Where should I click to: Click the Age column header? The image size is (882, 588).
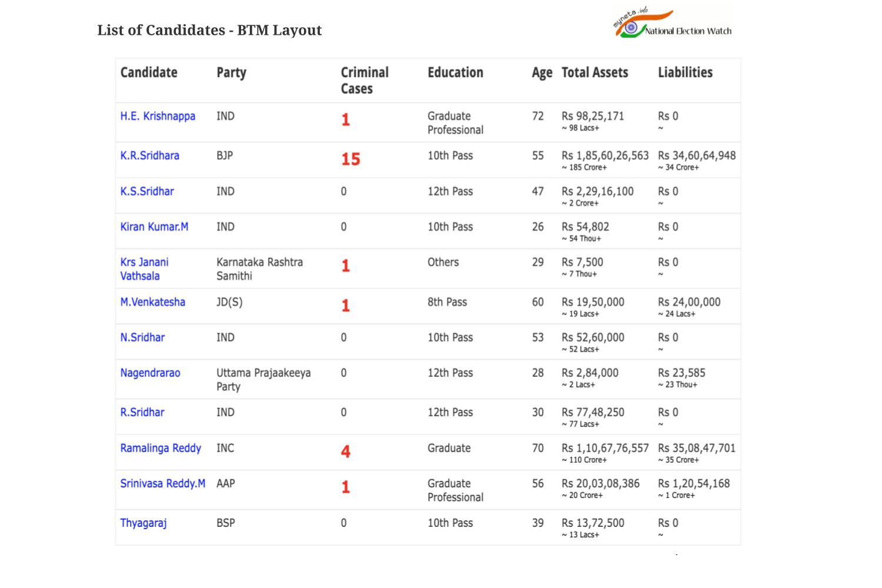coord(542,73)
